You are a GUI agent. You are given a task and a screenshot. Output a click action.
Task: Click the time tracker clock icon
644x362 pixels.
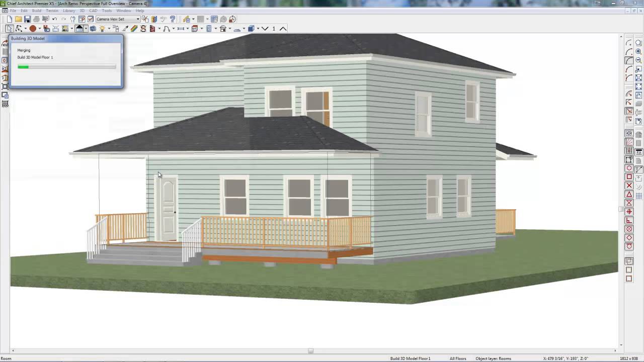[232, 19]
